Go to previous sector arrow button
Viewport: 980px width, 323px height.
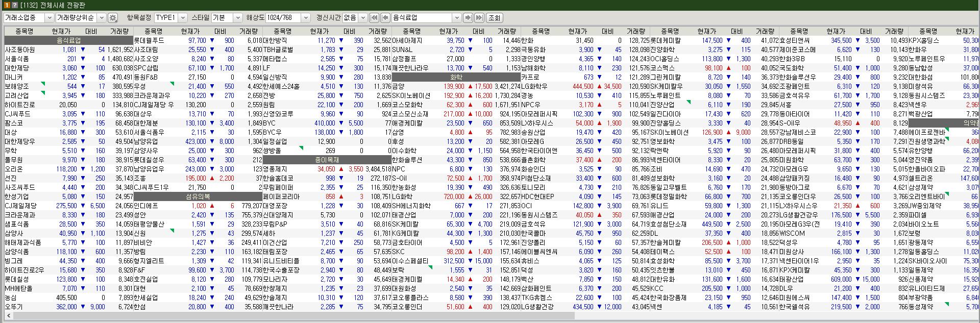click(385, 18)
